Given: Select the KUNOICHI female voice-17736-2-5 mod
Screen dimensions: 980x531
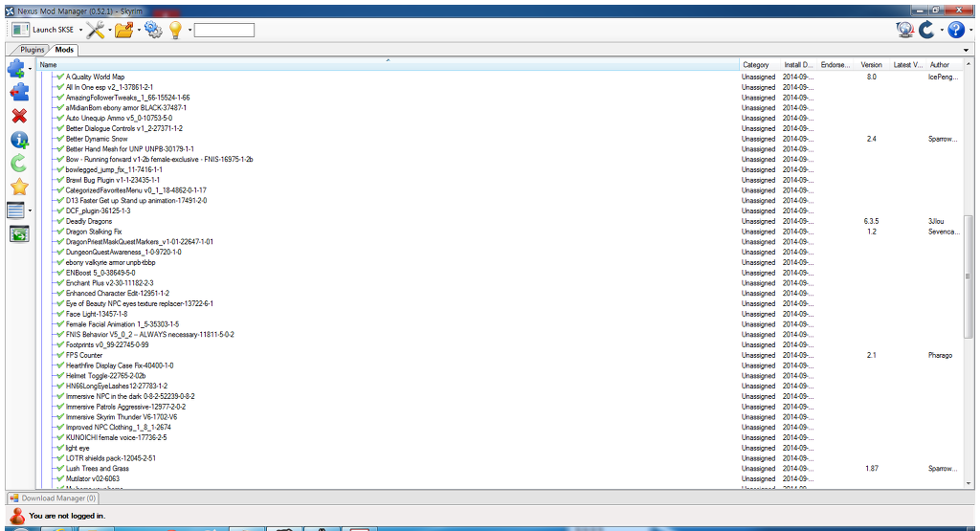Looking at the screenshot, I should (x=116, y=437).
